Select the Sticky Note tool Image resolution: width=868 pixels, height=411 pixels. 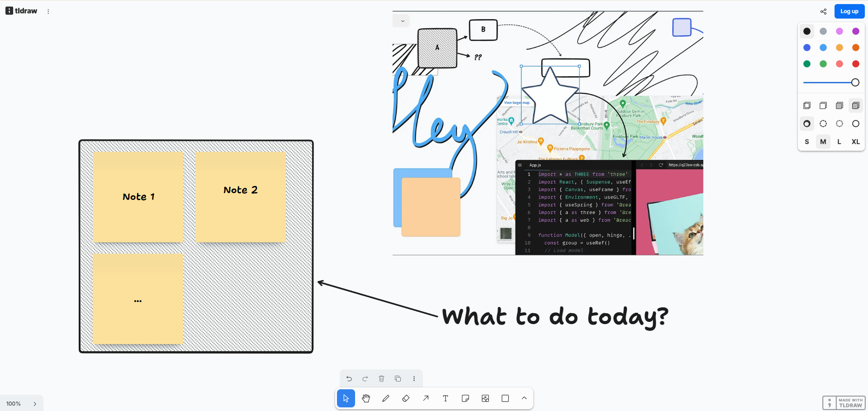coord(465,398)
